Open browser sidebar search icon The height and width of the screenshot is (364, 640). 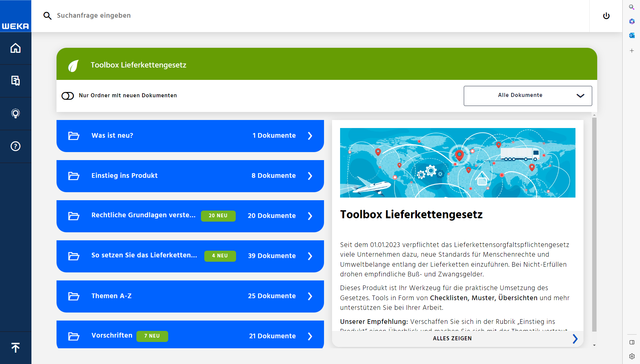coord(632,7)
